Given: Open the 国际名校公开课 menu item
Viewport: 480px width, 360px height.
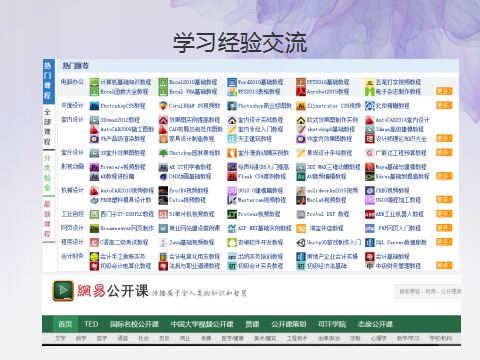Looking at the screenshot, I should (x=134, y=324).
